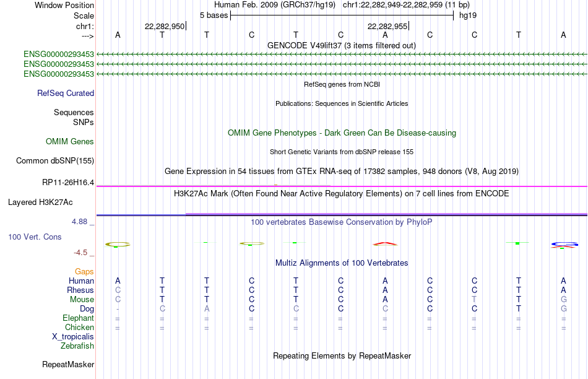Click the hg19 label beside the scale bar
Screen dimensions: 588x379
coord(468,15)
